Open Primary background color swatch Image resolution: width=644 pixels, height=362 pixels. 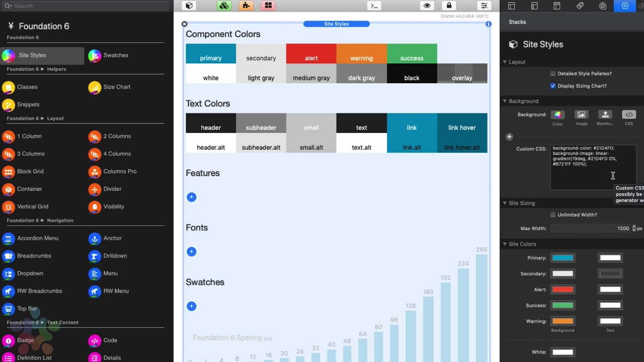pos(562,258)
